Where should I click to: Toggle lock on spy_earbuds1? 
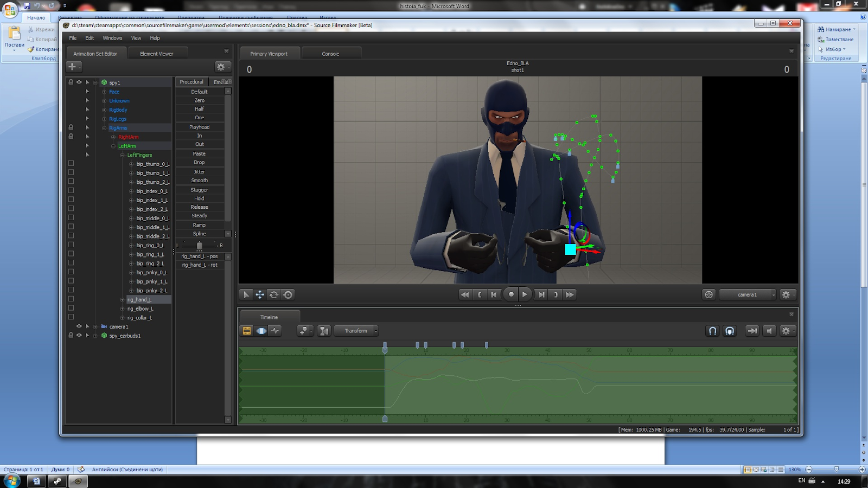point(71,336)
